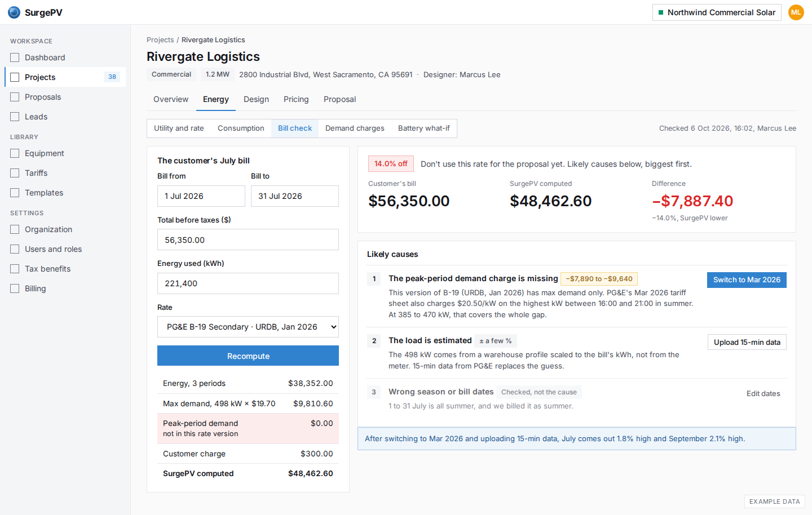
Task: Open the Equipment library icon
Action: tap(15, 153)
